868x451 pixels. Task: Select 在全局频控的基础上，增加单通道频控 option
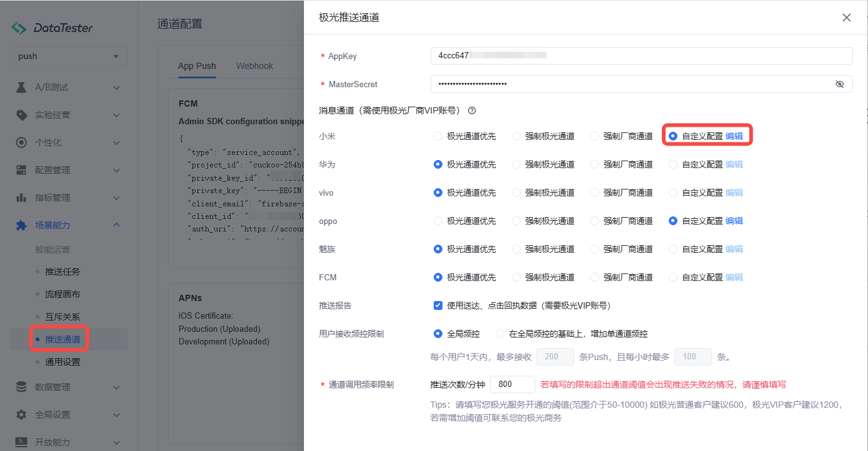pos(500,334)
